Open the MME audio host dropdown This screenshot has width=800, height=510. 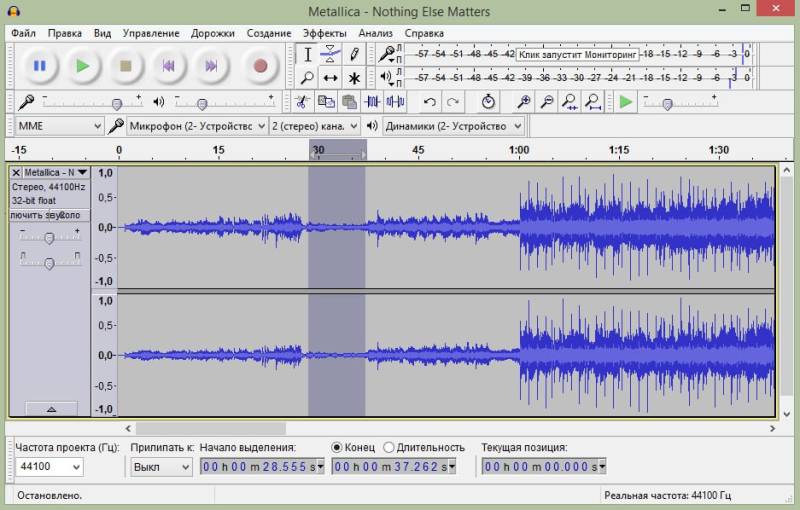60,126
